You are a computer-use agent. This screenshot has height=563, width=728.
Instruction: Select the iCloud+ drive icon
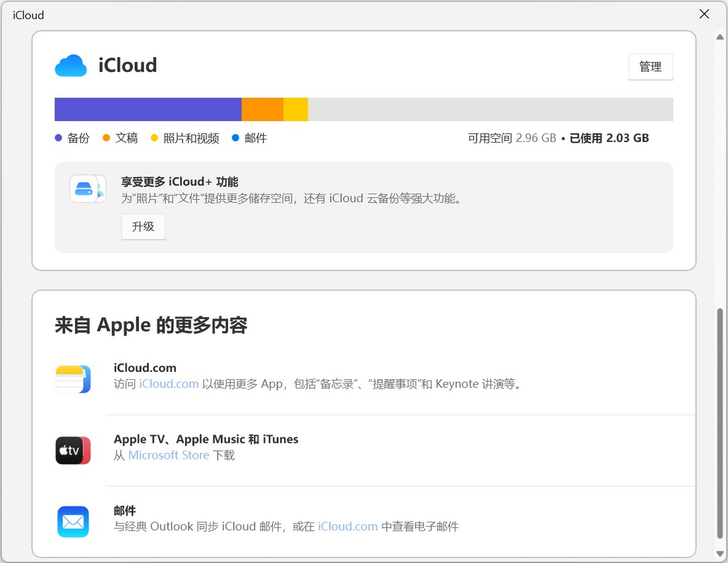click(87, 189)
